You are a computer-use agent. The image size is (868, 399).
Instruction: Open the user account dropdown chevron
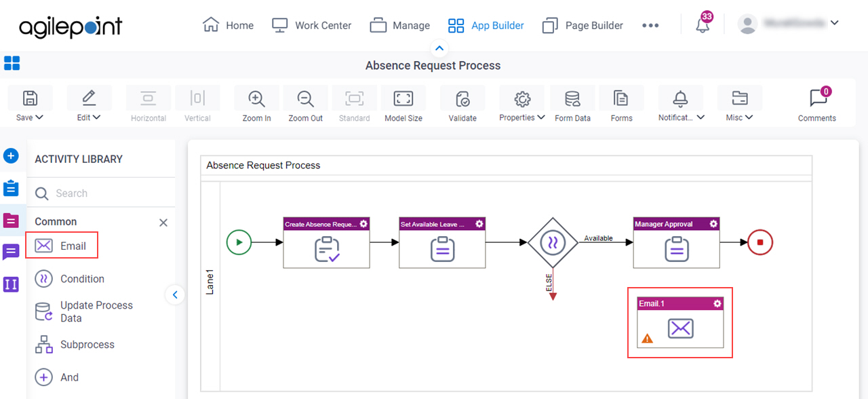click(x=834, y=23)
